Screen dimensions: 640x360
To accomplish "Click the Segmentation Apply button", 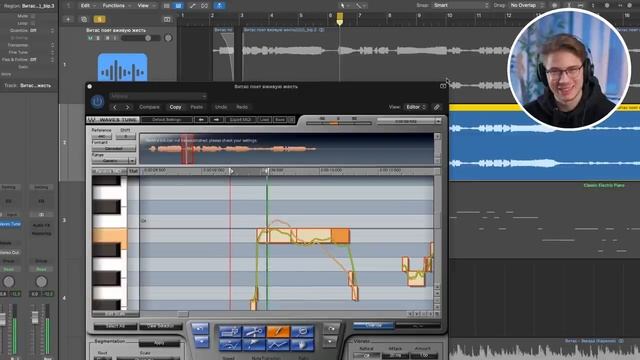I will [x=159, y=343].
